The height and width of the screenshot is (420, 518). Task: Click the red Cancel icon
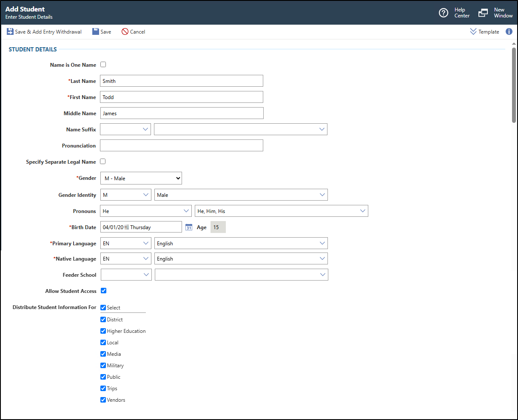pos(125,32)
